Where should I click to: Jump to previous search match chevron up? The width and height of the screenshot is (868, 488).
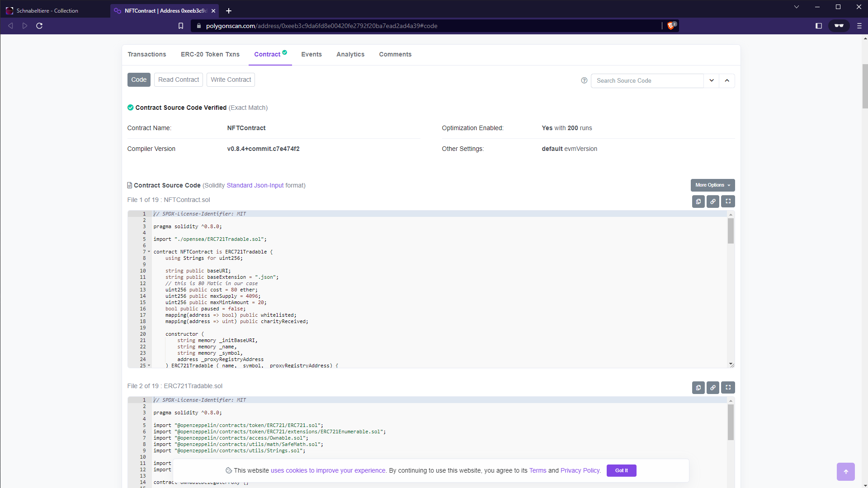coord(727,80)
